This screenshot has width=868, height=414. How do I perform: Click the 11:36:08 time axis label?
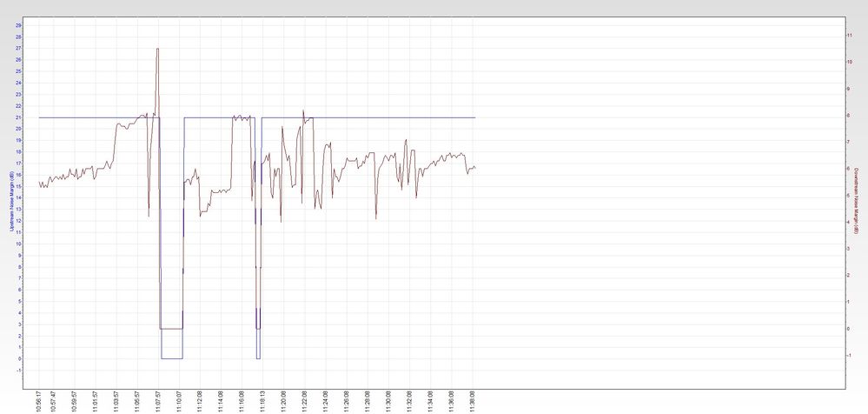click(x=451, y=401)
